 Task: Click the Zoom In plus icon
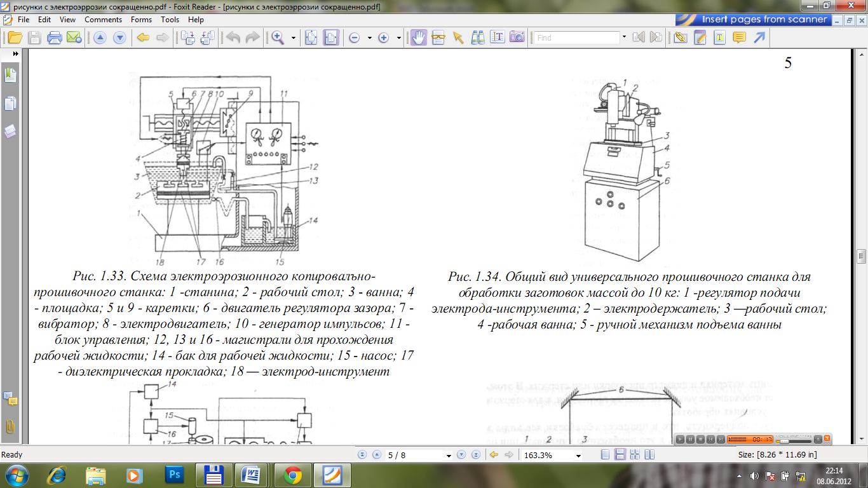(x=383, y=38)
